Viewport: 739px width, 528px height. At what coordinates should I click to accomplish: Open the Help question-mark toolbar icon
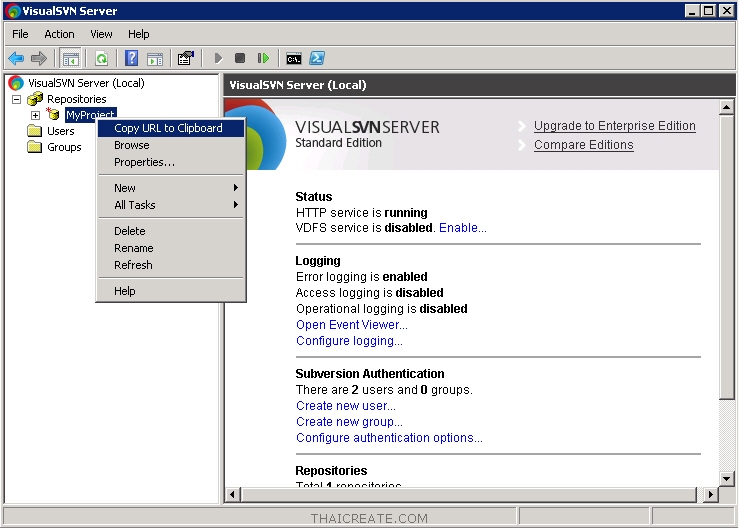[x=131, y=58]
